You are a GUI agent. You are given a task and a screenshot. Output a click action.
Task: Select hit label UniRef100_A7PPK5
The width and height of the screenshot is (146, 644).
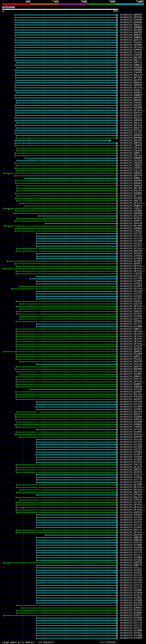pos(131,50)
